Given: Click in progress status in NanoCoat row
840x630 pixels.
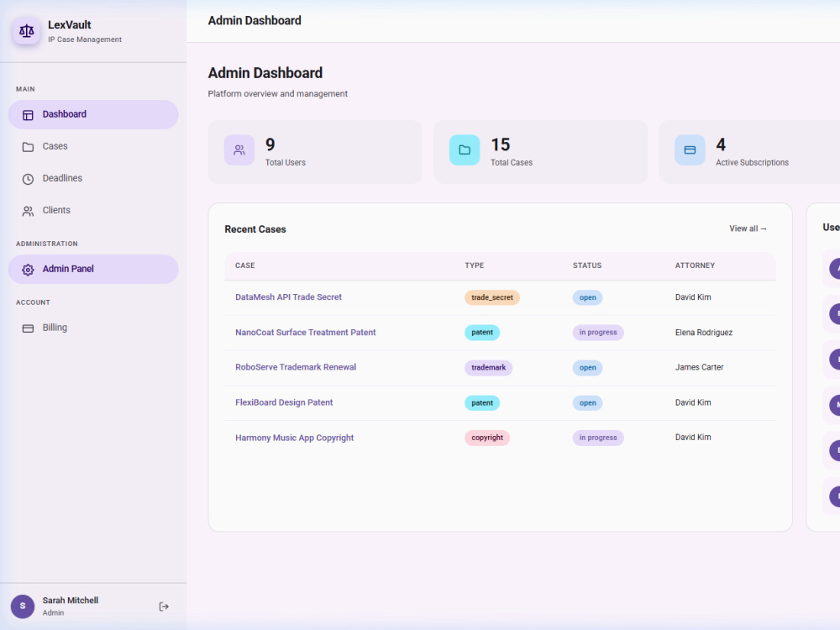Looking at the screenshot, I should coord(598,333).
